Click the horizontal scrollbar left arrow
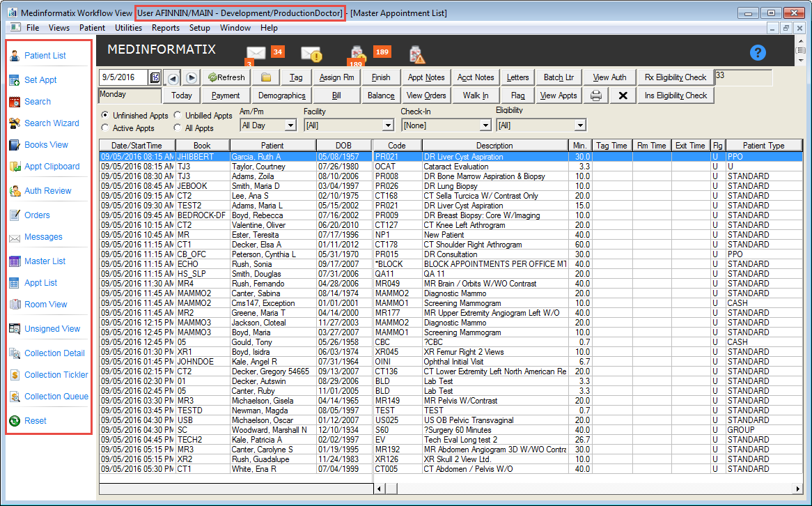This screenshot has width=812, height=506. click(x=380, y=489)
